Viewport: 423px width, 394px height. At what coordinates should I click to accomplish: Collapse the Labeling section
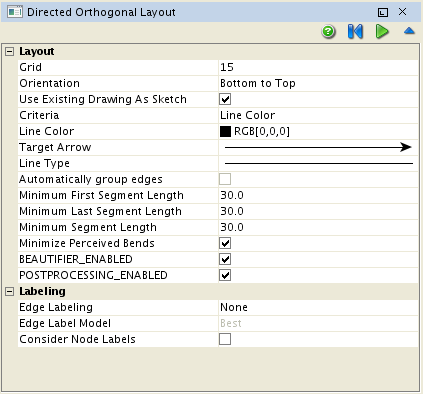pyautogui.click(x=10, y=291)
